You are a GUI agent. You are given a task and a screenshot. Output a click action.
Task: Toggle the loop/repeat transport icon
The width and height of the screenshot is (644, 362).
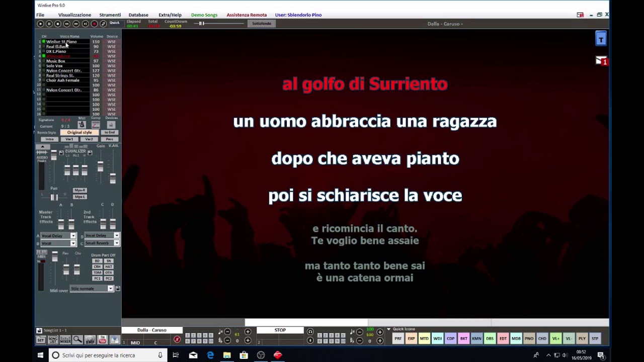(103, 24)
